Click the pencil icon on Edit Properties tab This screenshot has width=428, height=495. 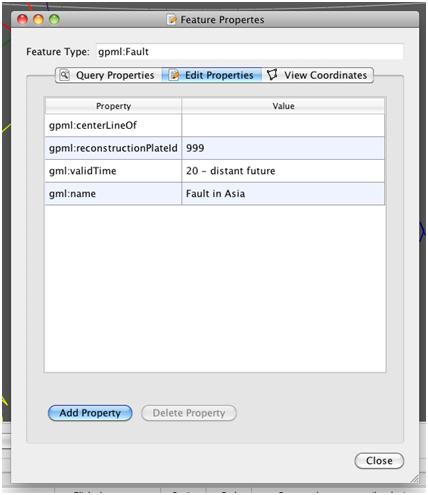pos(174,75)
